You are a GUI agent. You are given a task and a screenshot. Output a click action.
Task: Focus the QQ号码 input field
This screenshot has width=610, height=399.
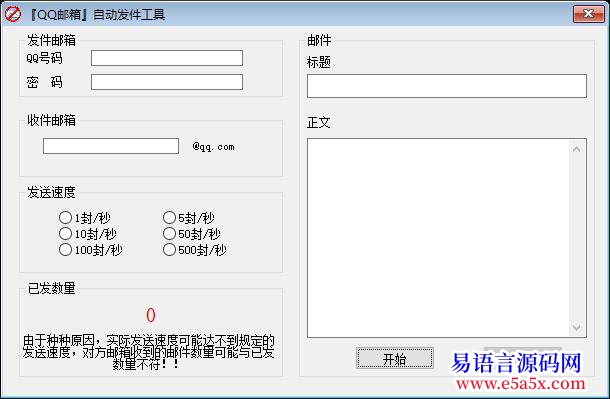pyautogui.click(x=167, y=58)
